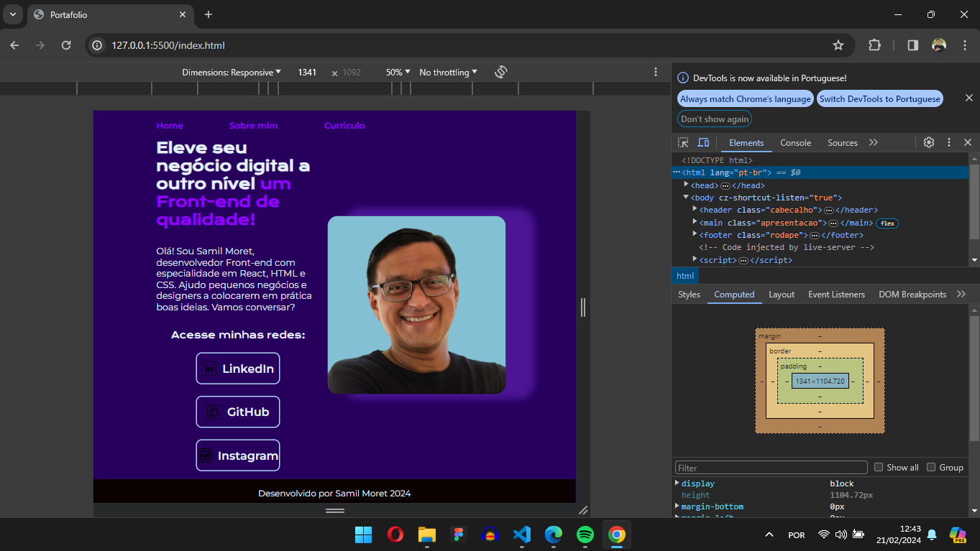980x551 pixels.
Task: Click Switch DevTools to Portuguese button
Action: [879, 99]
